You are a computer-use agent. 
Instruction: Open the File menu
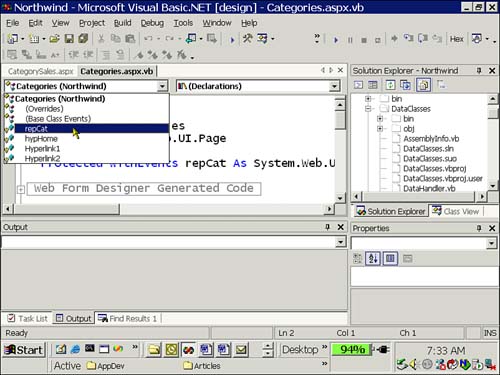point(13,23)
